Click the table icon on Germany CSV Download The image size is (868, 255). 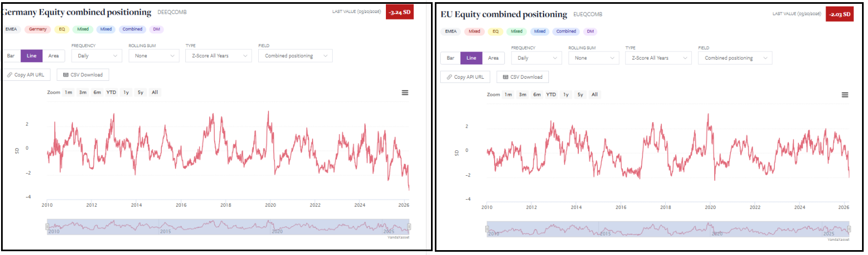point(66,75)
